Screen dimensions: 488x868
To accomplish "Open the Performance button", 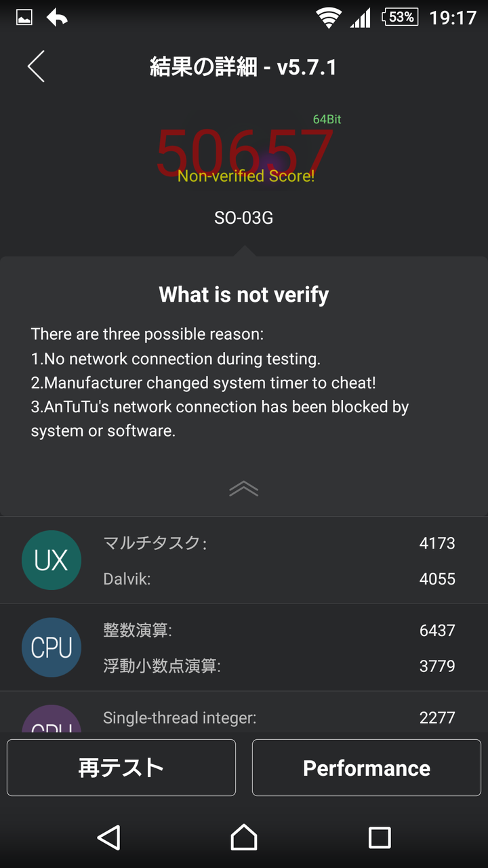I will (x=367, y=768).
